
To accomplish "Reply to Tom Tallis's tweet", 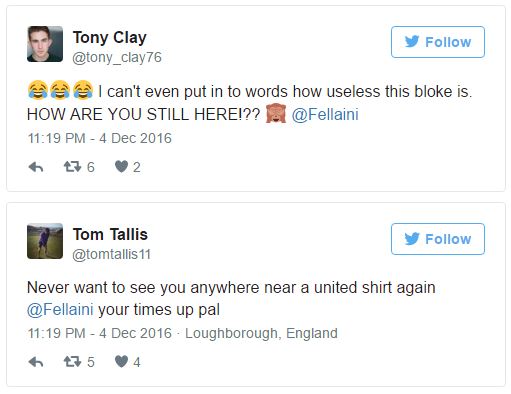I will [x=36, y=362].
